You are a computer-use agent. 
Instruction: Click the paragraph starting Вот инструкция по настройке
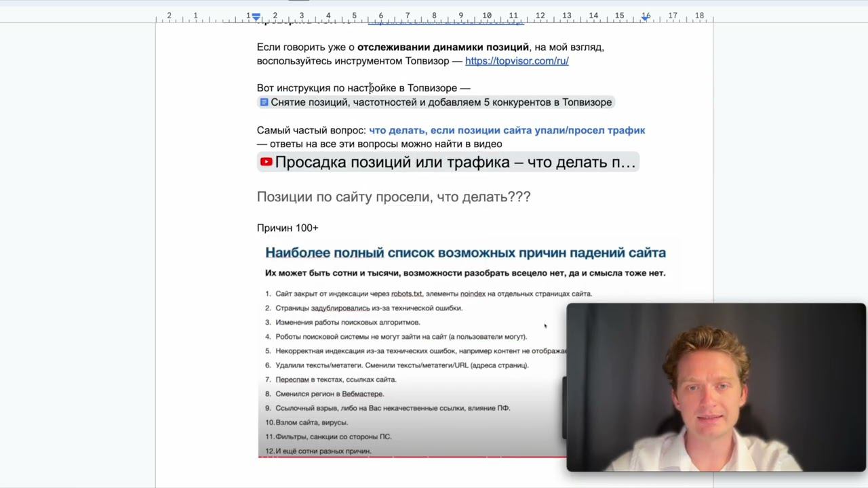click(363, 88)
